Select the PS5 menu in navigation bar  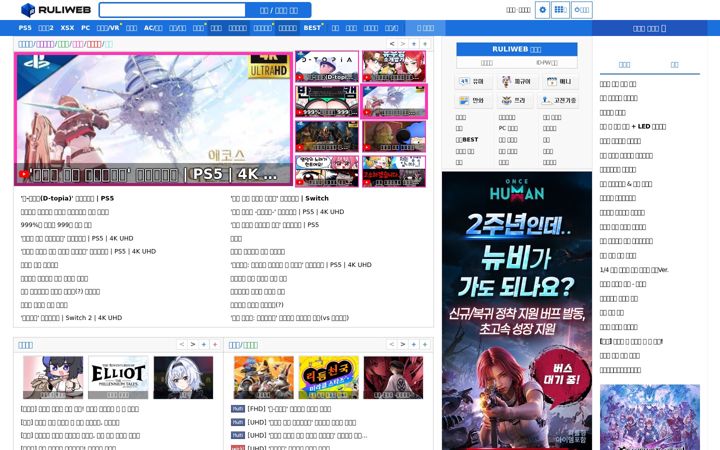pyautogui.click(x=25, y=28)
